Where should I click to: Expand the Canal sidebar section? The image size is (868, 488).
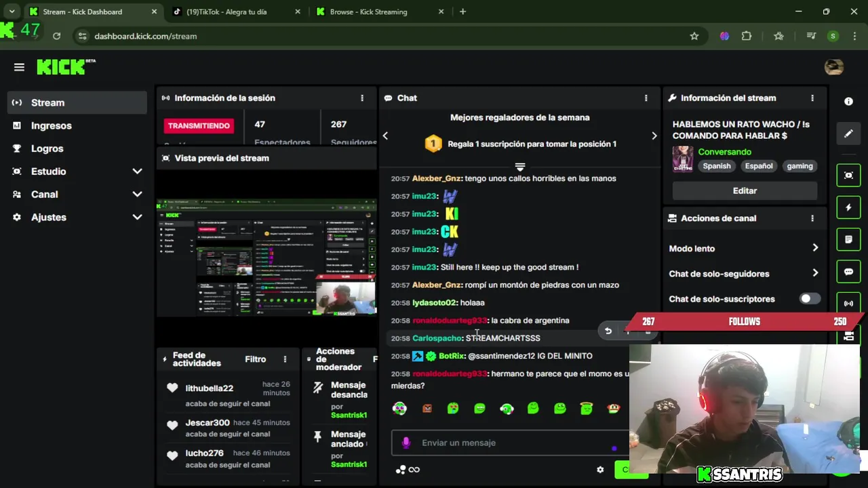click(137, 195)
